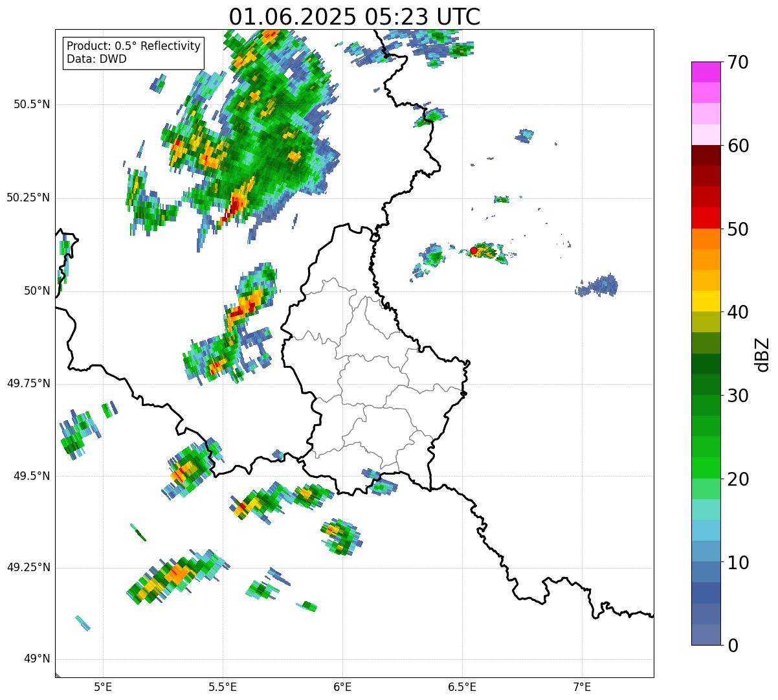Click the red dot marker near 6.5°E
Image resolution: width=778 pixels, height=700 pixels.
click(x=474, y=250)
